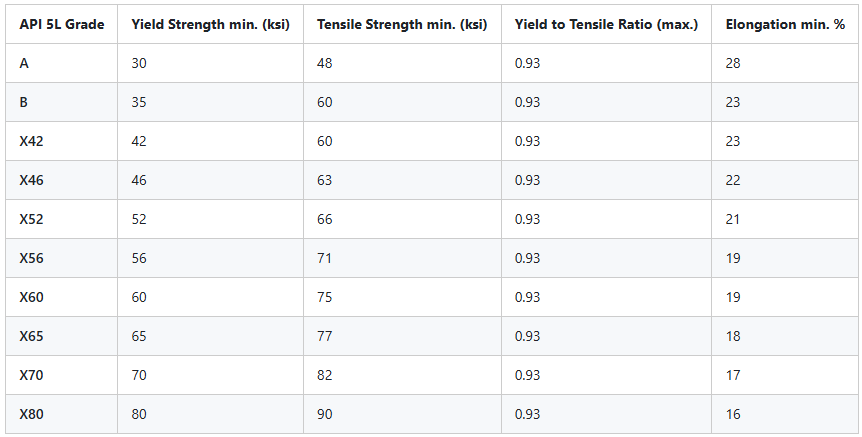This screenshot has height=437, width=862.
Task: Click the Yield to Tensile Ratio header
Action: pos(606,24)
